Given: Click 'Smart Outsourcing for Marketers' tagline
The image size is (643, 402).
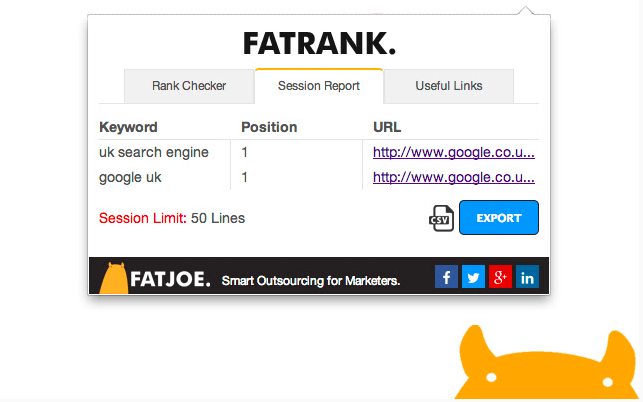Looking at the screenshot, I should point(311,281).
